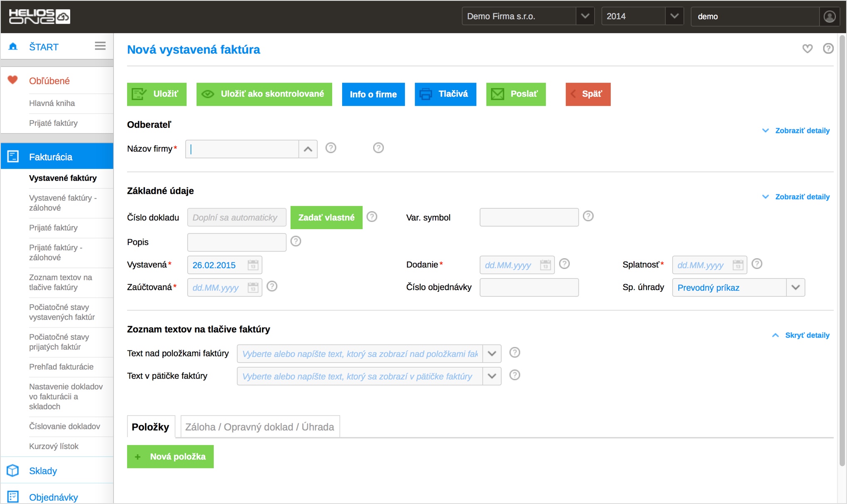Open the page help icon at top right
Image resolution: width=847 pixels, height=504 pixels.
click(x=828, y=49)
